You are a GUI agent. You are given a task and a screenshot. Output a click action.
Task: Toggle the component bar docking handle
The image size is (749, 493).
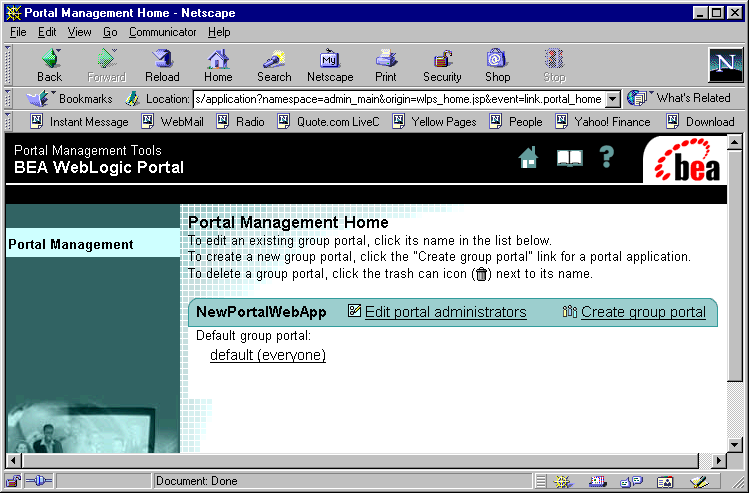(540, 482)
